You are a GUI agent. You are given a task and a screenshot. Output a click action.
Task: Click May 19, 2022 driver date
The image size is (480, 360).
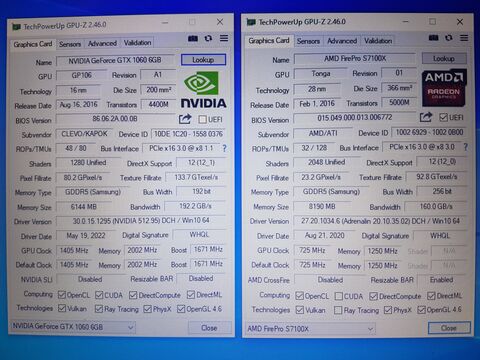(86, 236)
